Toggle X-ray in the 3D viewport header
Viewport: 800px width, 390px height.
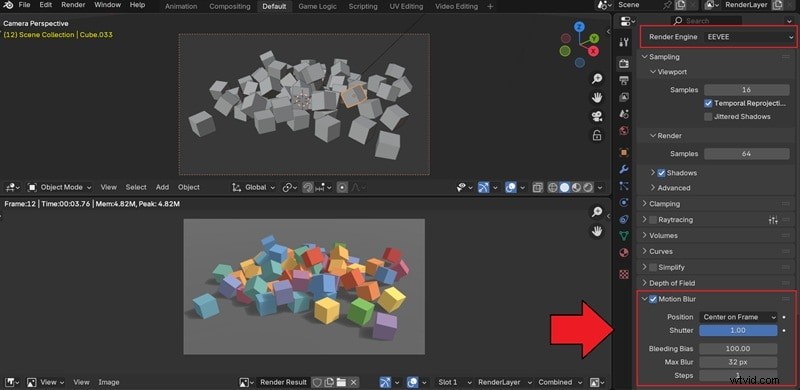(537, 187)
